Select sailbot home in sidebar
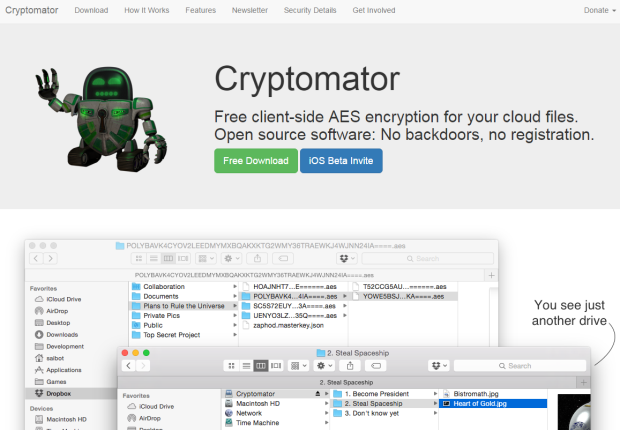Screen dimensions: 620x430 pyautogui.click(x=49, y=358)
